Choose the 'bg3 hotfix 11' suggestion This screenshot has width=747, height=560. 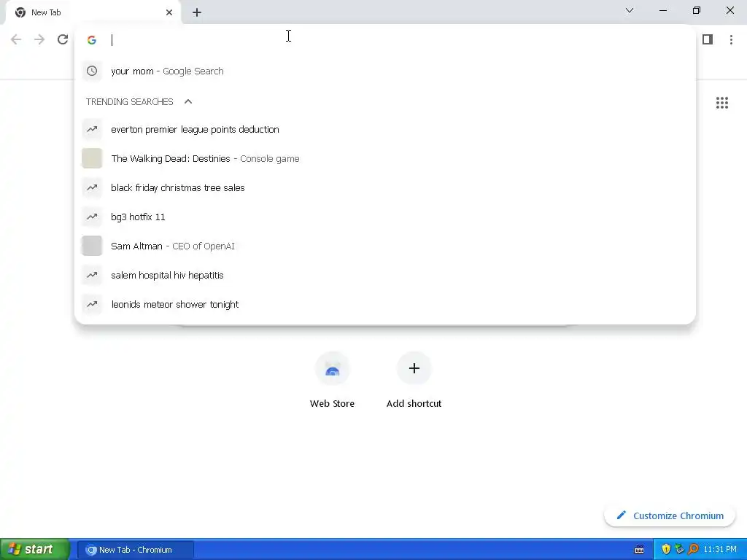(385, 217)
